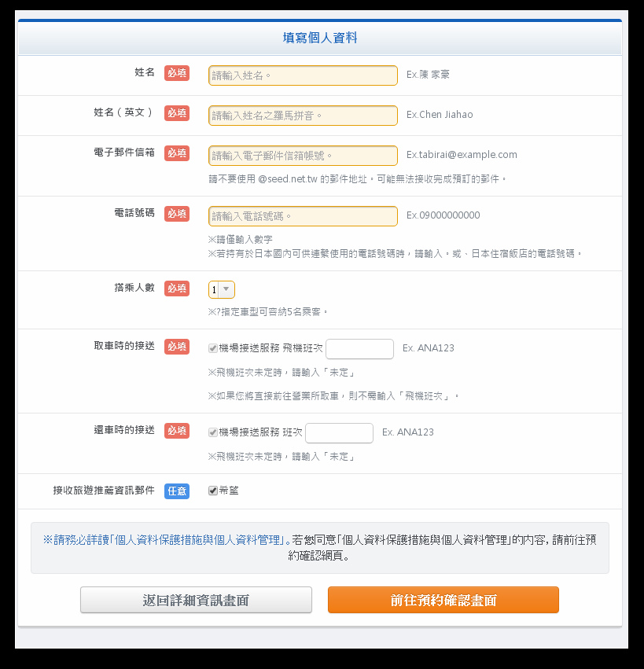Click the 電子郵件信箱 email input field

(x=303, y=156)
